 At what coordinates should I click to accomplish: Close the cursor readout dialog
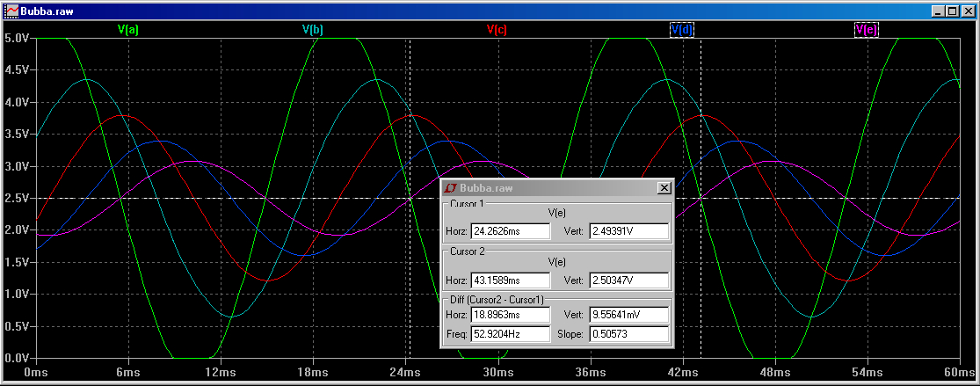[664, 187]
